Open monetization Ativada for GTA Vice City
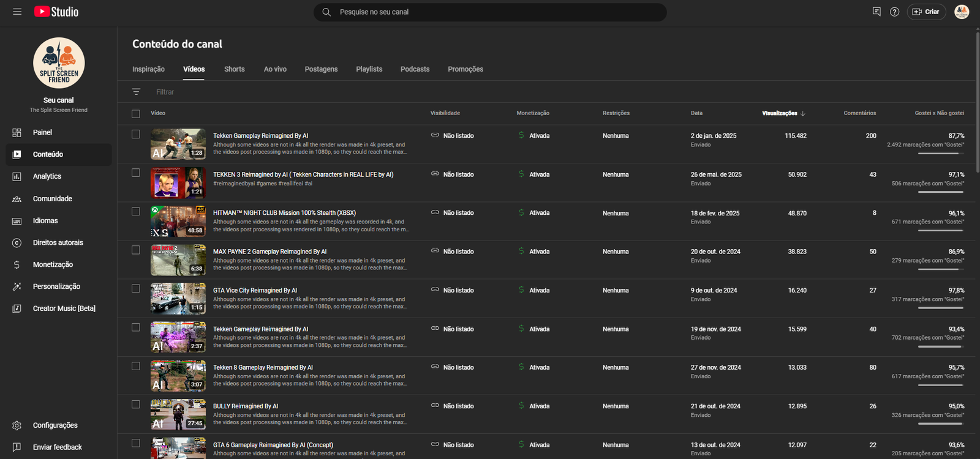The width and height of the screenshot is (980, 459). (x=534, y=290)
